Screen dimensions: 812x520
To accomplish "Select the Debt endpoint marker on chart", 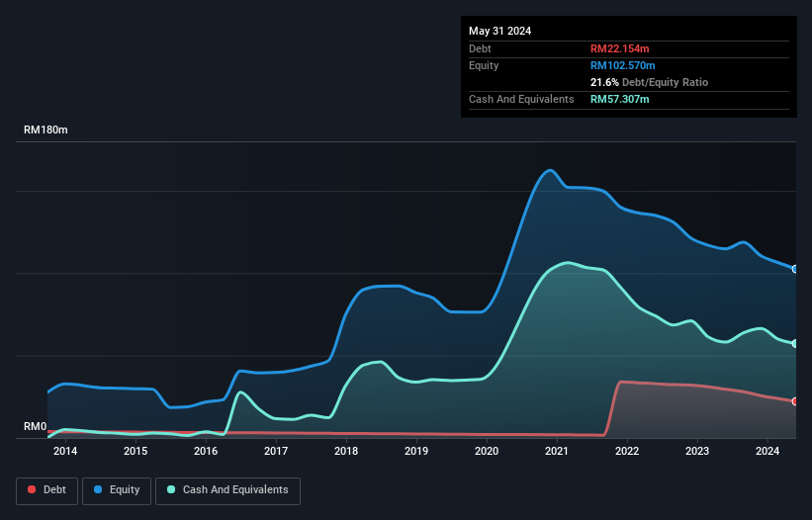I will [x=795, y=401].
